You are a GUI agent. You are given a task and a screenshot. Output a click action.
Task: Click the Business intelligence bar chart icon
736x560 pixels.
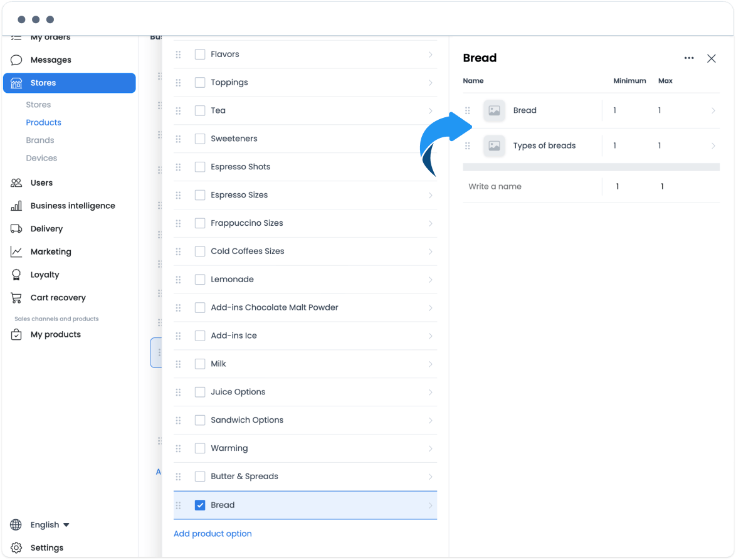pyautogui.click(x=16, y=206)
